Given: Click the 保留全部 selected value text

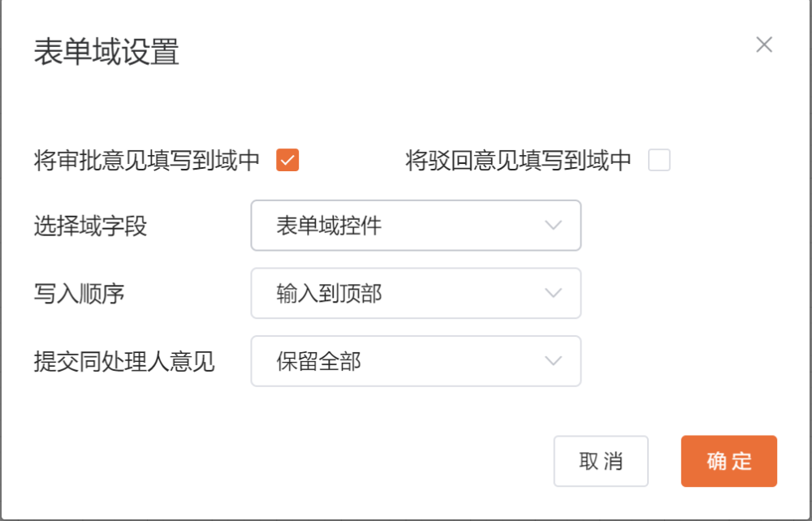Looking at the screenshot, I should tap(318, 361).
